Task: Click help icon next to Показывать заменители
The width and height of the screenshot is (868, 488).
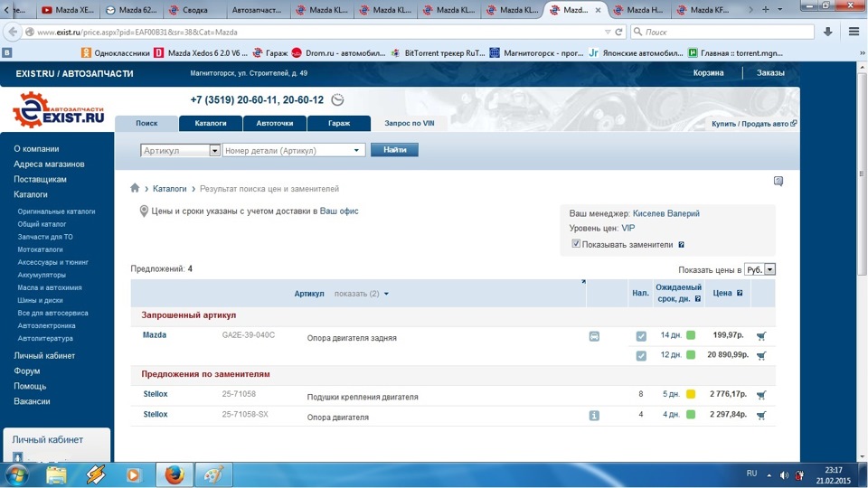Action: pyautogui.click(x=682, y=245)
